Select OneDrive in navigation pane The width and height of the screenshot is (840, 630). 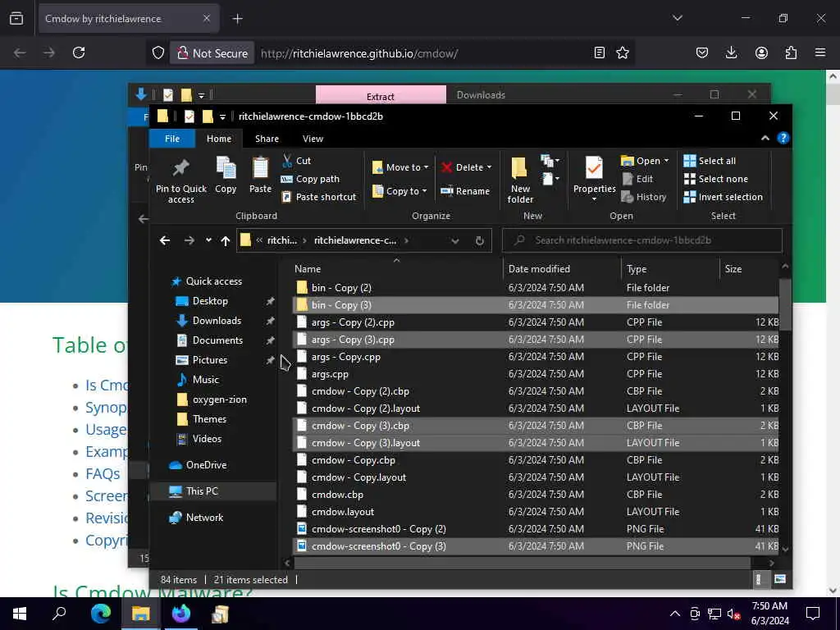coord(206,464)
